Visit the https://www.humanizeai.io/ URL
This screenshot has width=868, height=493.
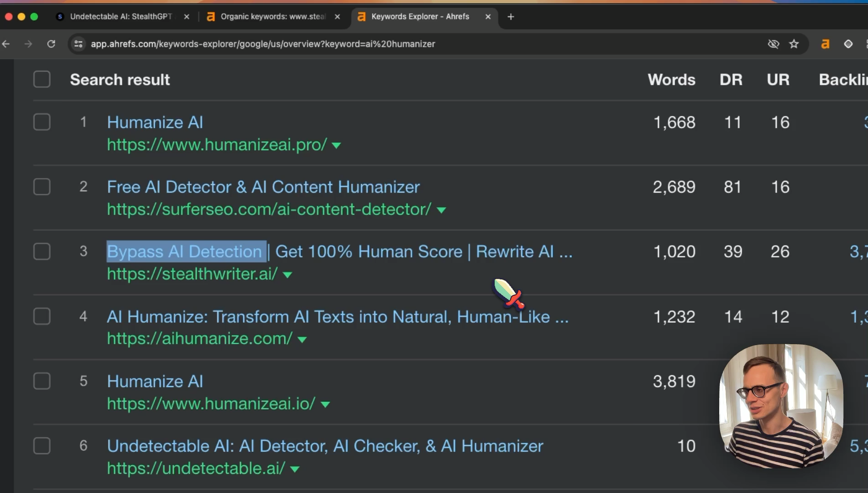coord(211,404)
